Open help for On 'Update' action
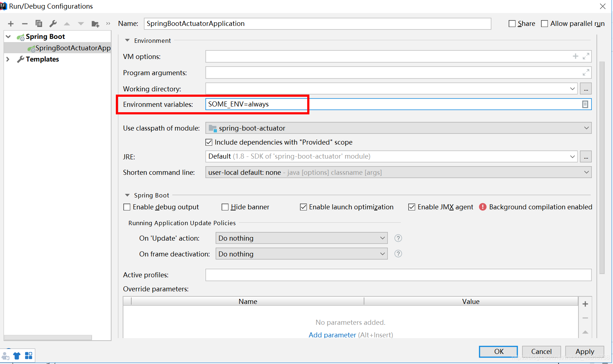The height and width of the screenshot is (364, 613). click(x=398, y=238)
